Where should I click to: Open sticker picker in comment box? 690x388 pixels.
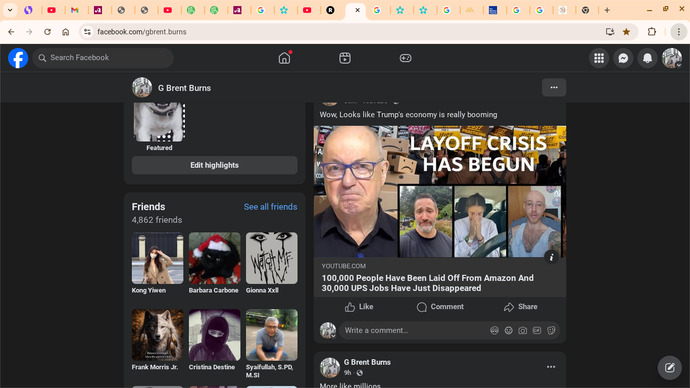[x=551, y=330]
